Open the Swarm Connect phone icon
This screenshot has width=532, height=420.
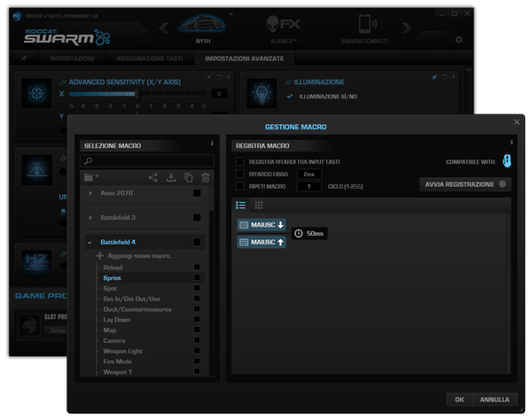[367, 24]
